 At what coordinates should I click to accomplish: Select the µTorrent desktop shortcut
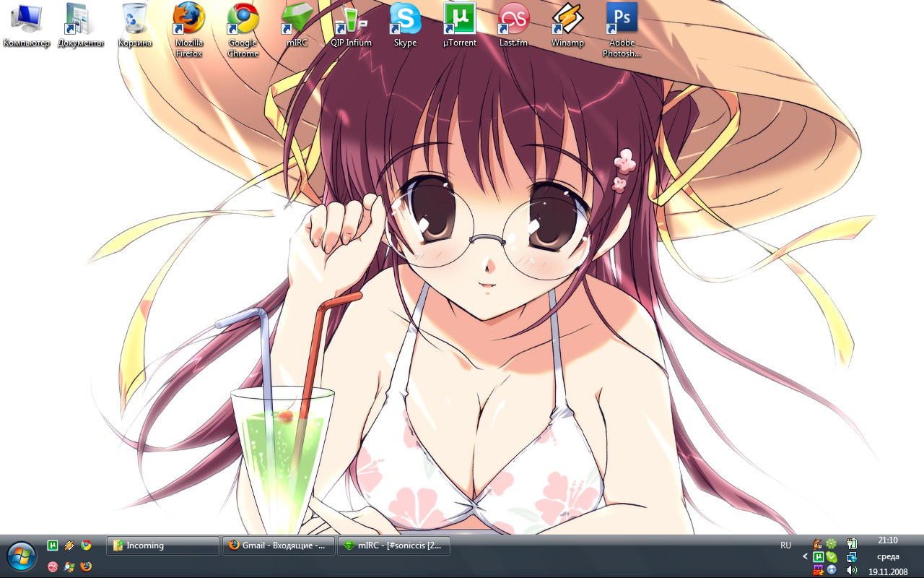(x=460, y=25)
